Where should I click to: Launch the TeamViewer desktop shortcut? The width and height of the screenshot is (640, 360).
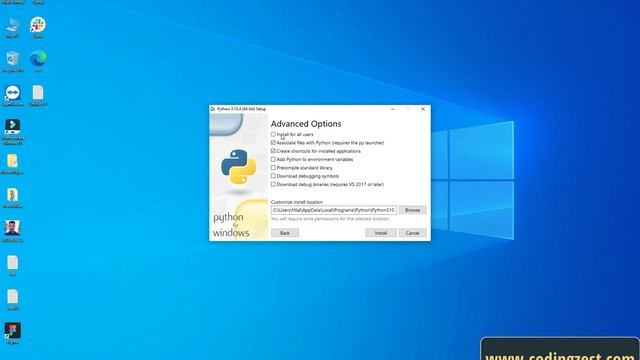(x=13, y=96)
